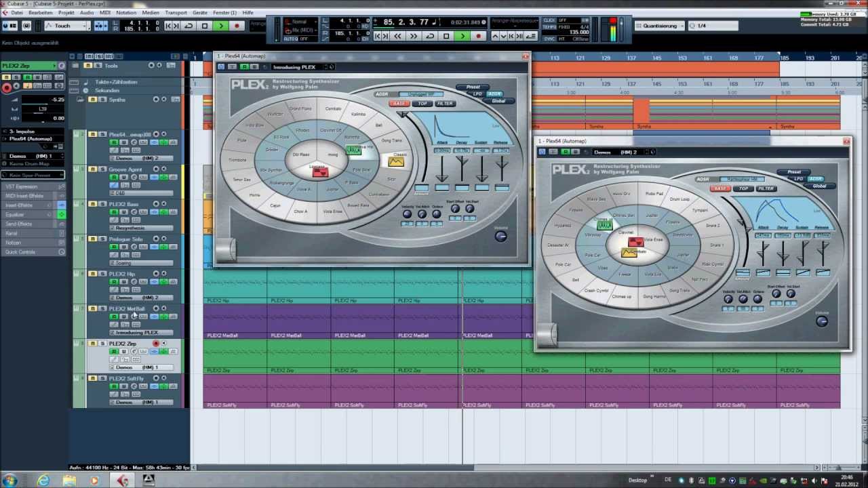Expand the Notizen inspector section
The image size is (868, 488).
[x=33, y=243]
